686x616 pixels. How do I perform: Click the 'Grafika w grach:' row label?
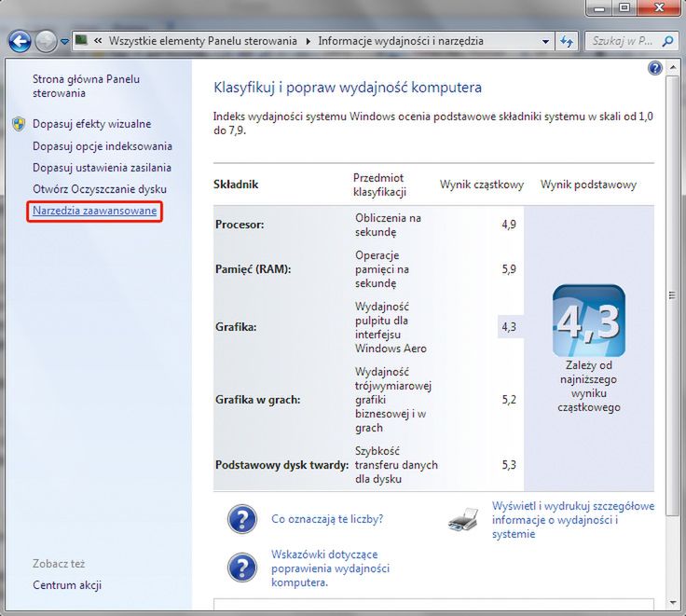257,400
